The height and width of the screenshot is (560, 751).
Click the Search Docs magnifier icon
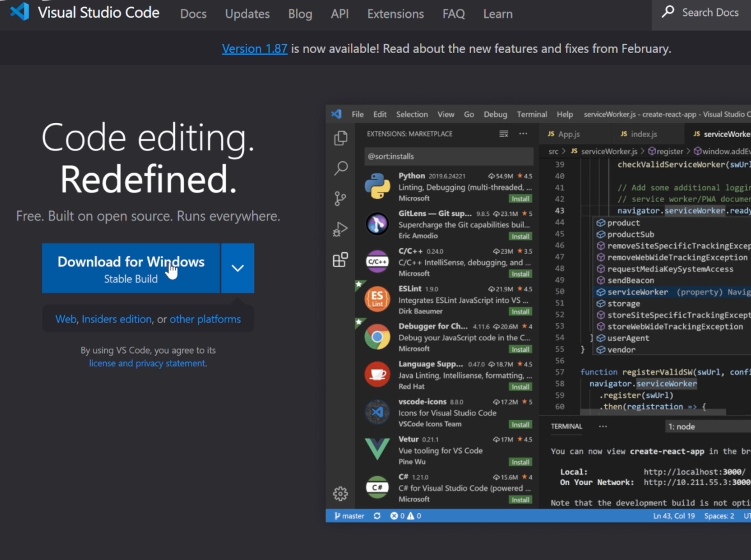click(668, 11)
